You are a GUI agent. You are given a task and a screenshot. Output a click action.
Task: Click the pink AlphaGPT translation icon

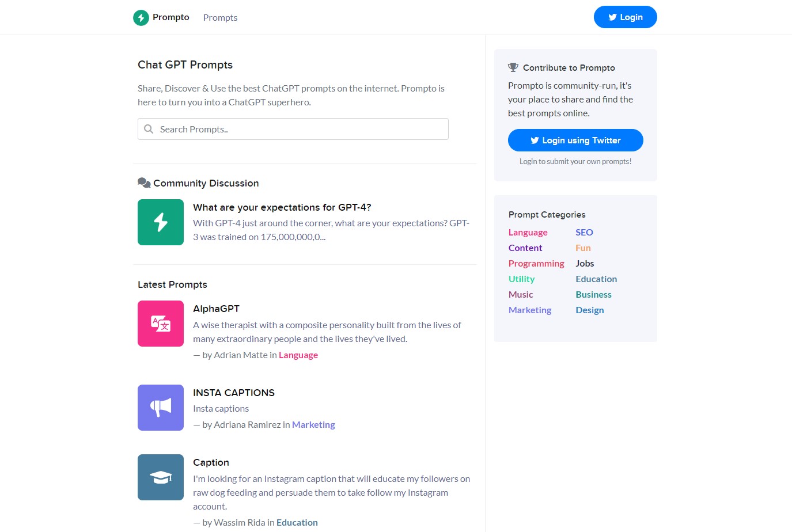coord(161,324)
